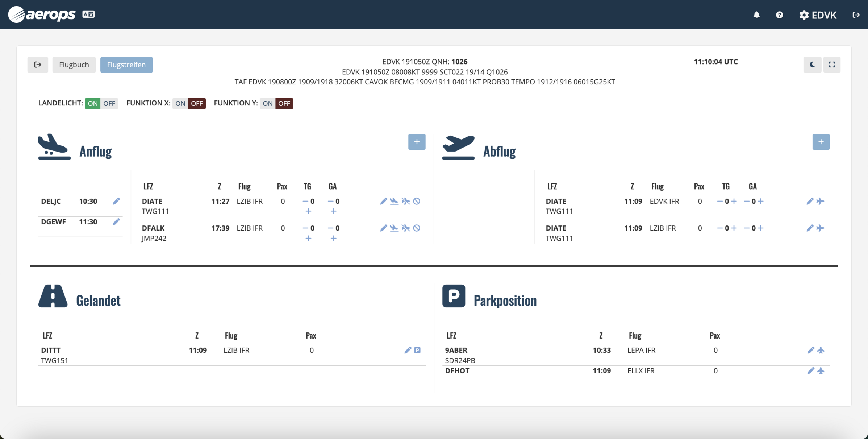This screenshot has height=439, width=868.
Task: Mark DIATE LZIB IFR departure as airborne
Action: (x=821, y=228)
